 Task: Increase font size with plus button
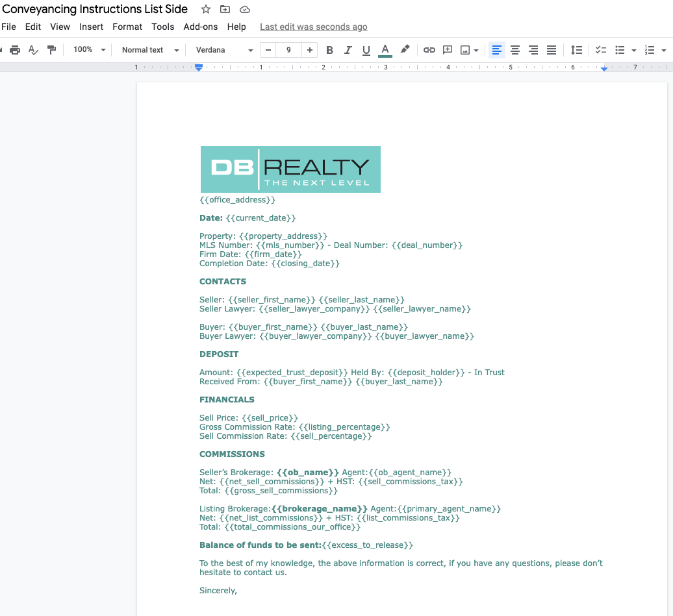click(x=309, y=50)
